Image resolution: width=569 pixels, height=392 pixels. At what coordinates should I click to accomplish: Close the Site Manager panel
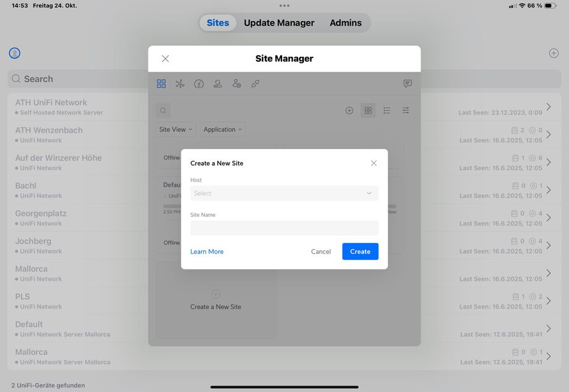click(165, 59)
